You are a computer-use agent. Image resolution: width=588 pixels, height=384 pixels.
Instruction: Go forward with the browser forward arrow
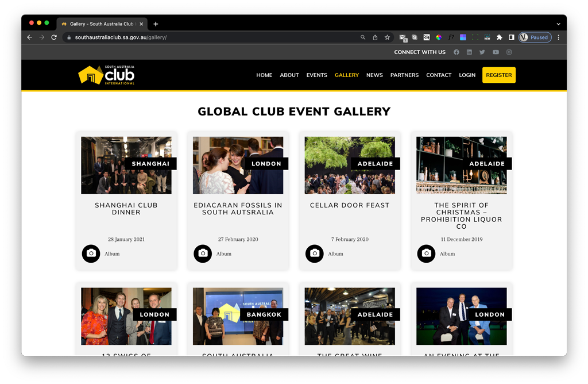point(41,37)
